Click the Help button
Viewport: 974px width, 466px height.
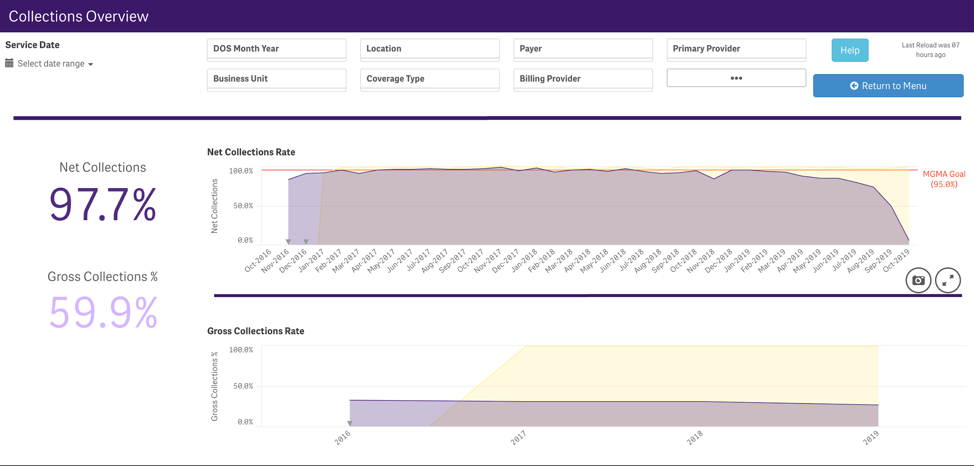pyautogui.click(x=850, y=50)
